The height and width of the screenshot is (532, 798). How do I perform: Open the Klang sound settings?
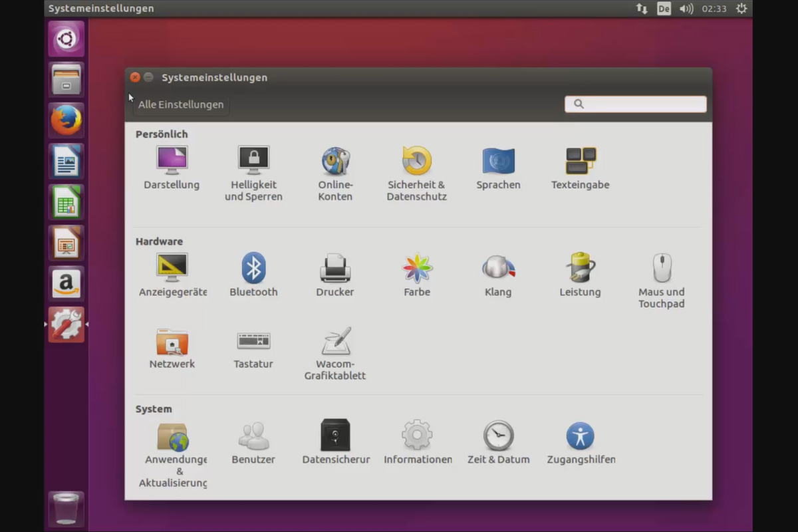[x=499, y=268]
